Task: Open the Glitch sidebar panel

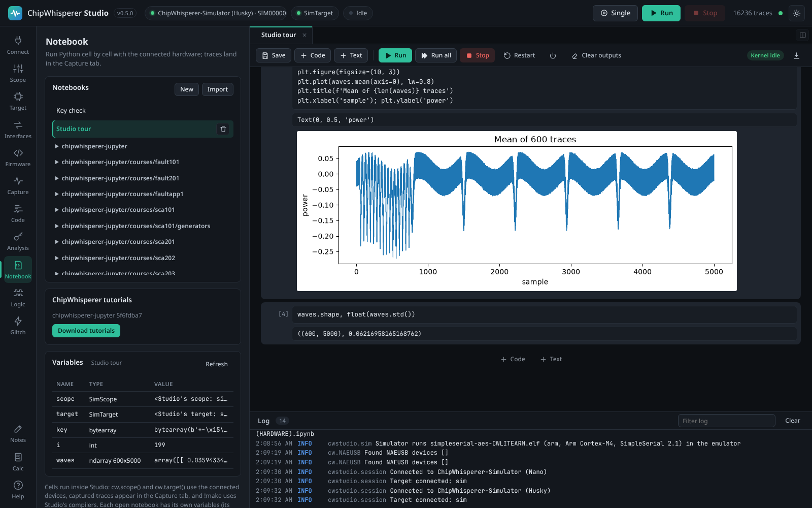Action: point(18,326)
